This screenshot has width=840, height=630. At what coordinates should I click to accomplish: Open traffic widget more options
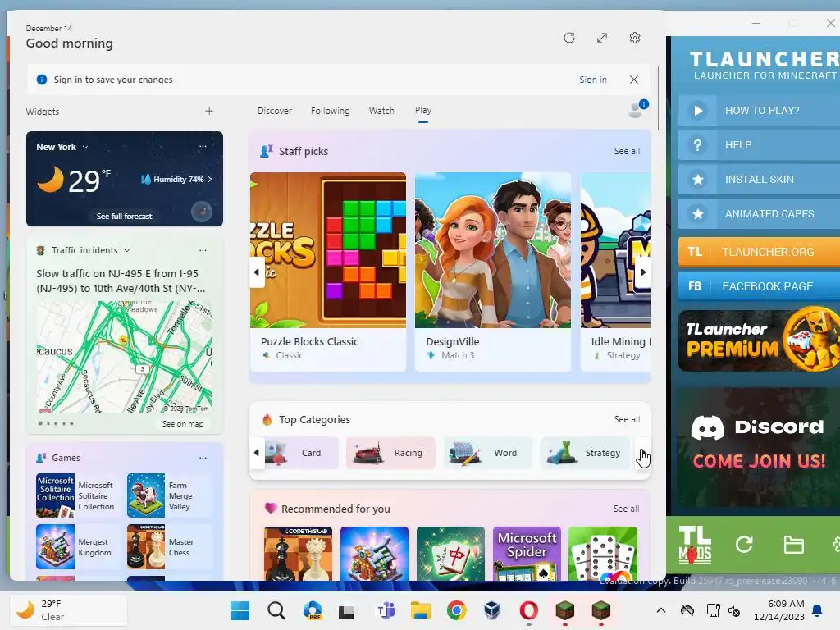203,250
